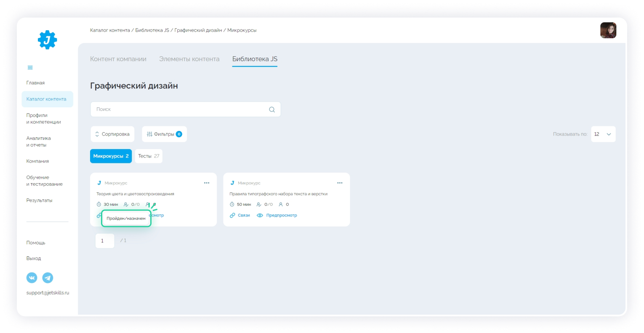The width and height of the screenshot is (644, 333).
Task: Click the magnifier icon in search field
Action: tap(272, 109)
